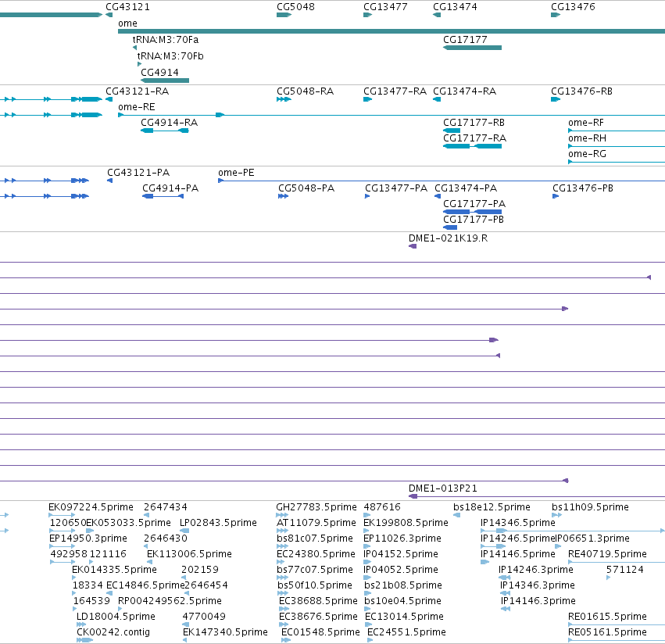Select the tRNA:M3:70Fb label

click(170, 56)
